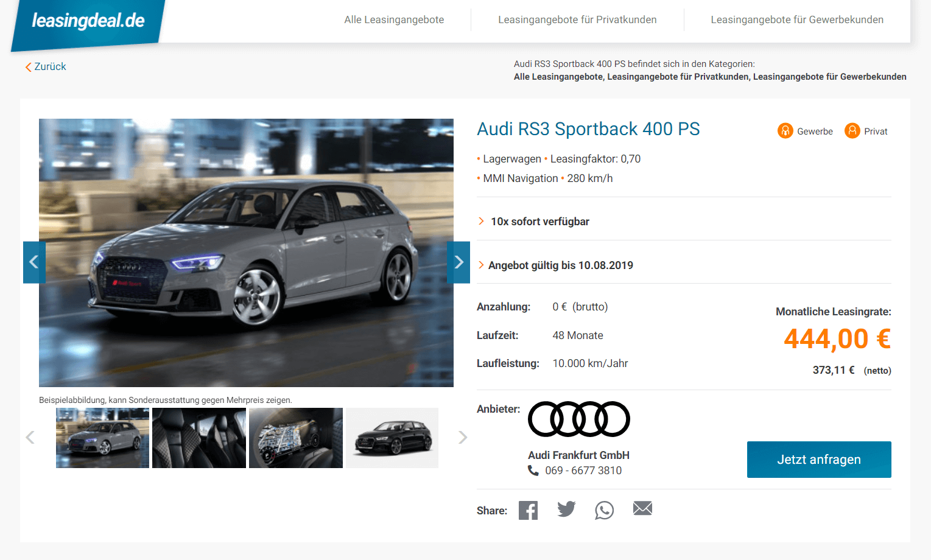
Task: Click the Leasingfaktor: 0,70 text
Action: (x=595, y=159)
